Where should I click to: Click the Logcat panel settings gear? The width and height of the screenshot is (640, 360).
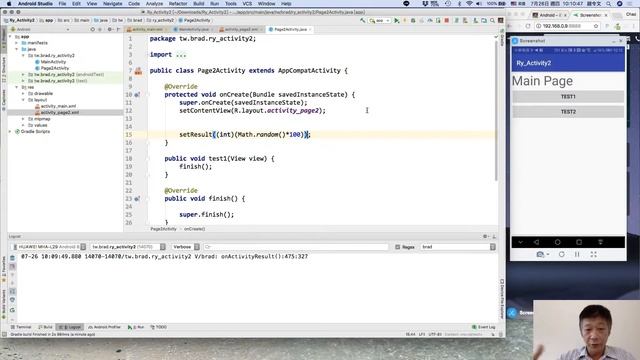point(485,236)
